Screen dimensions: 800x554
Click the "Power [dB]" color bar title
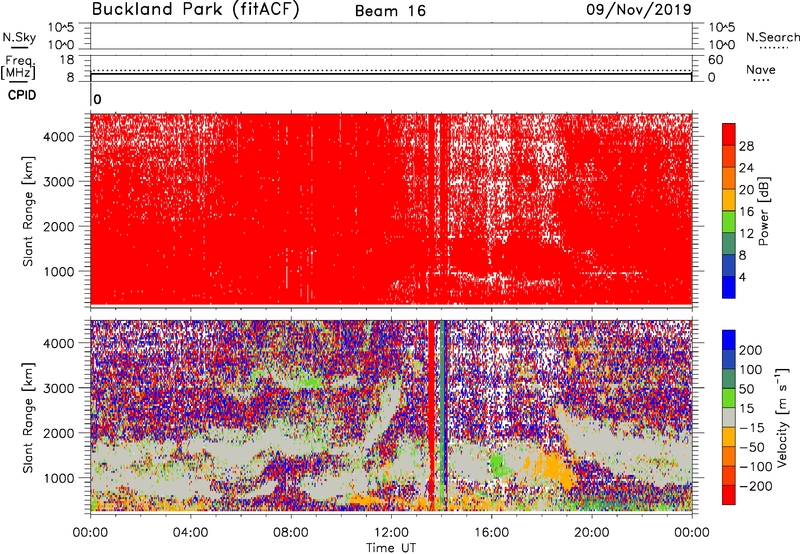point(764,211)
